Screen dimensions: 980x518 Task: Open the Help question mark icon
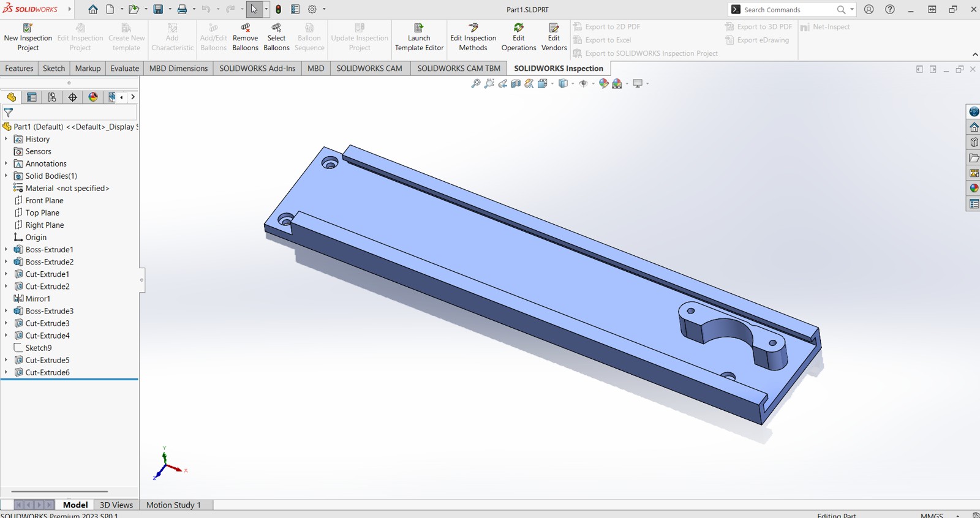[x=890, y=9]
